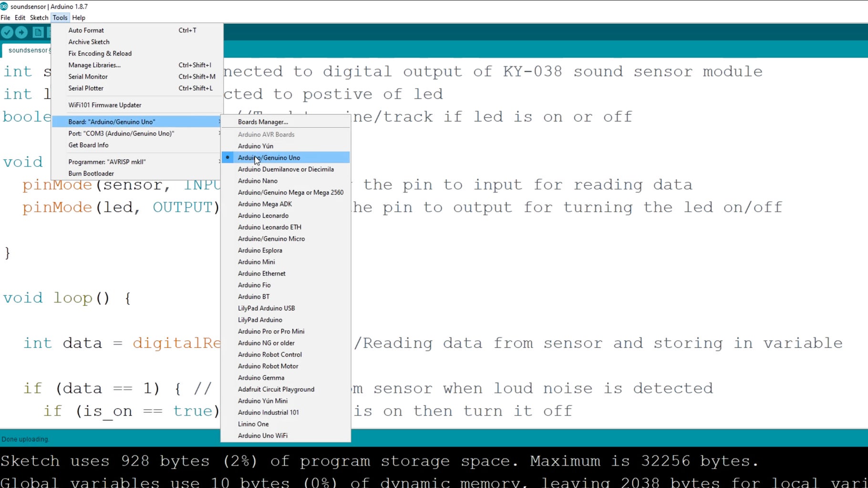Pick Arduino Pro or Pro Mini
This screenshot has height=488, width=868.
286,331
